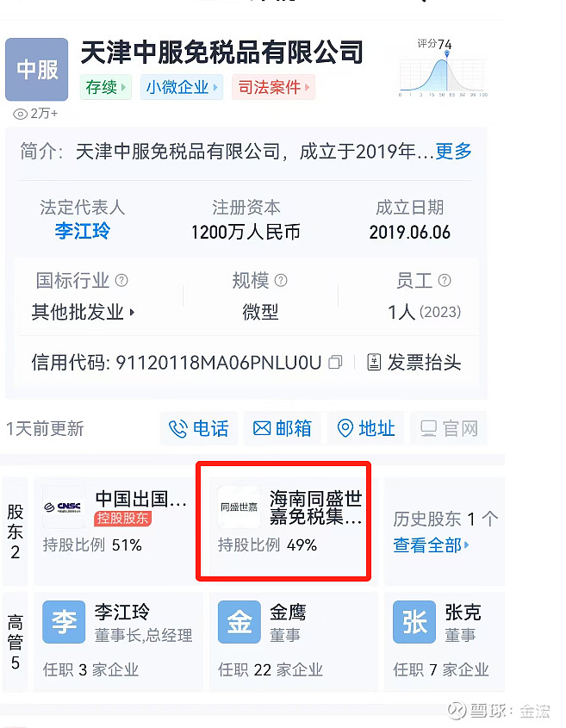Click 更多 to expand company intro
The width and height of the screenshot is (566, 728).
click(453, 152)
